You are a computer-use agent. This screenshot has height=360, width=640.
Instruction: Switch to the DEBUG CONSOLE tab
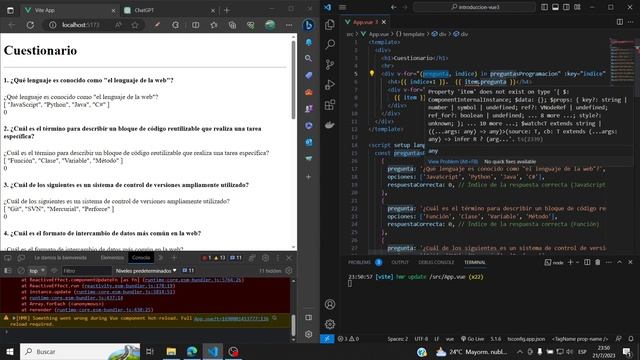[x=436, y=262]
